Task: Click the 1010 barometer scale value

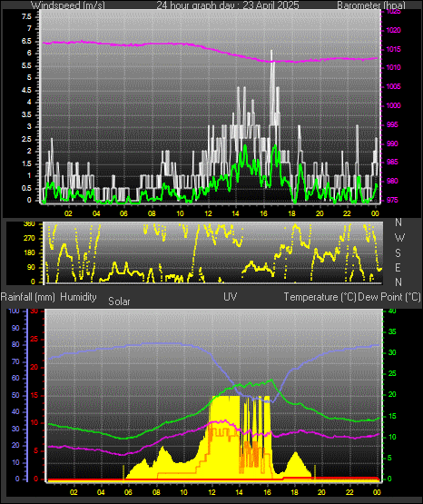Action: [x=393, y=68]
